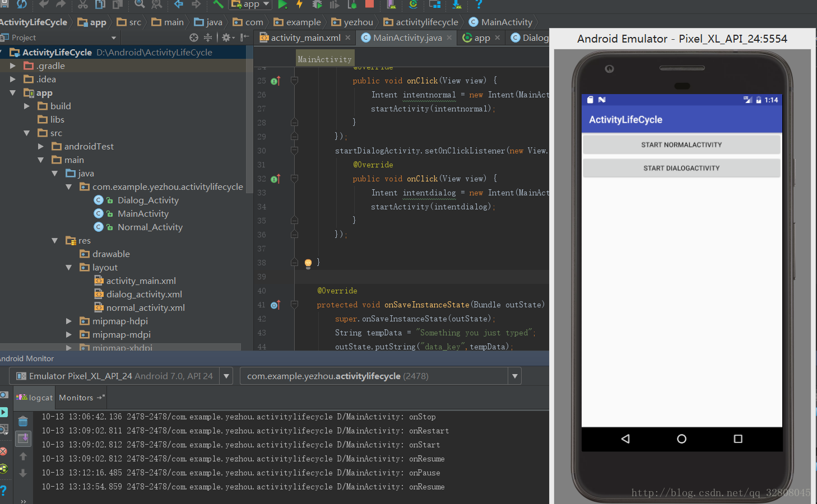Open the Project Structure icon

point(435,4)
